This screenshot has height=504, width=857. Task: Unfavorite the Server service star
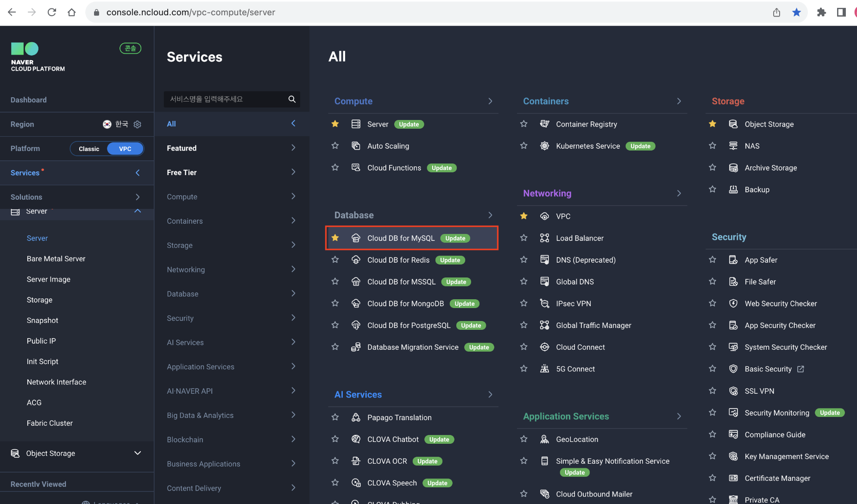(x=335, y=124)
